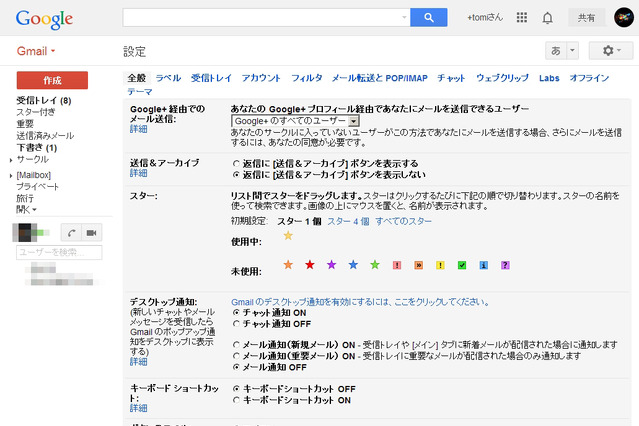Open 受信トレイ (8) in sidebar
The height and width of the screenshot is (426, 639).
(44, 100)
